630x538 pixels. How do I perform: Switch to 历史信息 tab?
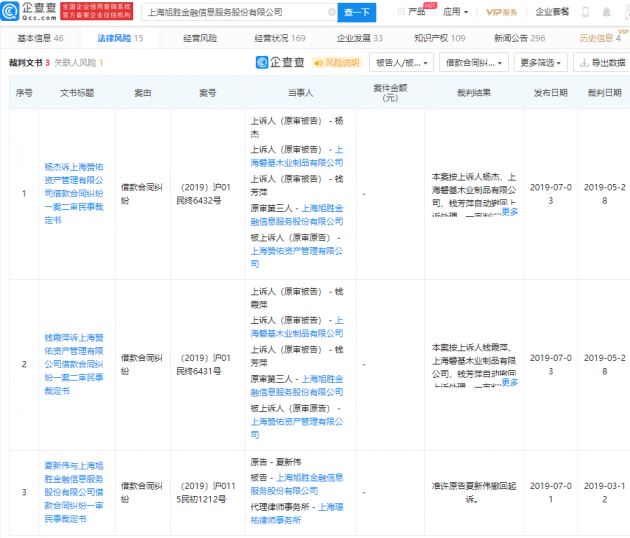point(600,38)
